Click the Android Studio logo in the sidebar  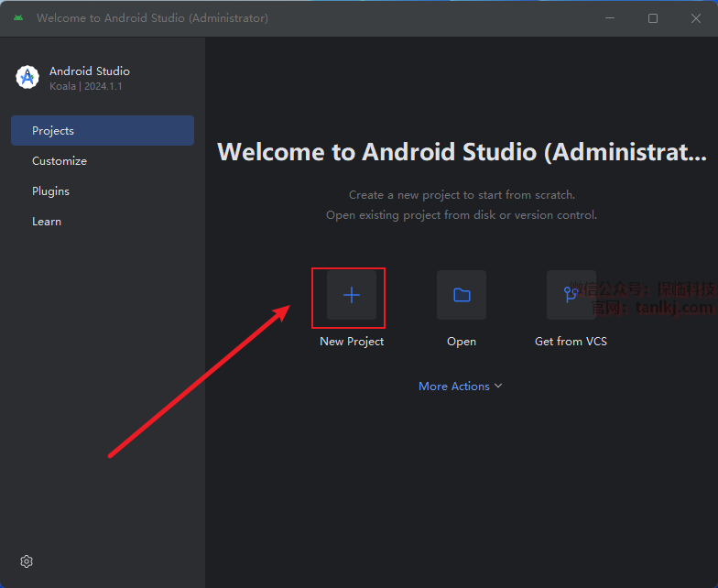[27, 78]
